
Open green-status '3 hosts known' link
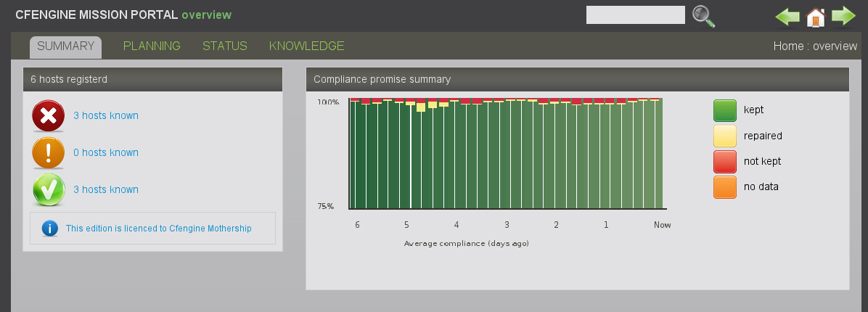(x=106, y=190)
